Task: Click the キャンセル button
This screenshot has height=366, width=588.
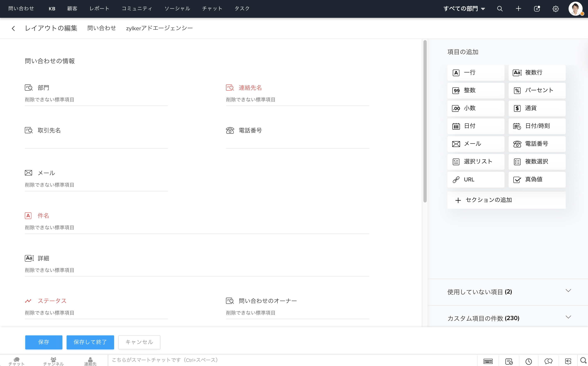Action: (x=139, y=342)
